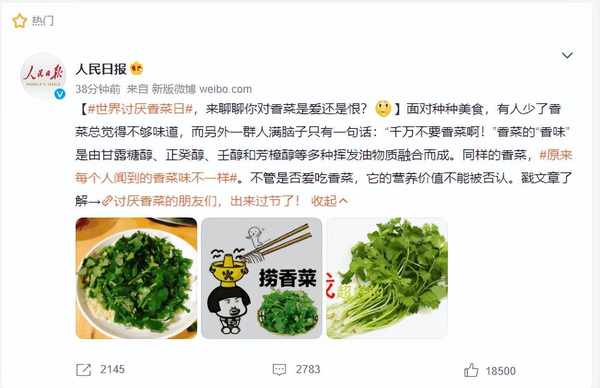The image size is (600, 388).
Task: Click the blue verified badge on avatar
Action: [60, 94]
